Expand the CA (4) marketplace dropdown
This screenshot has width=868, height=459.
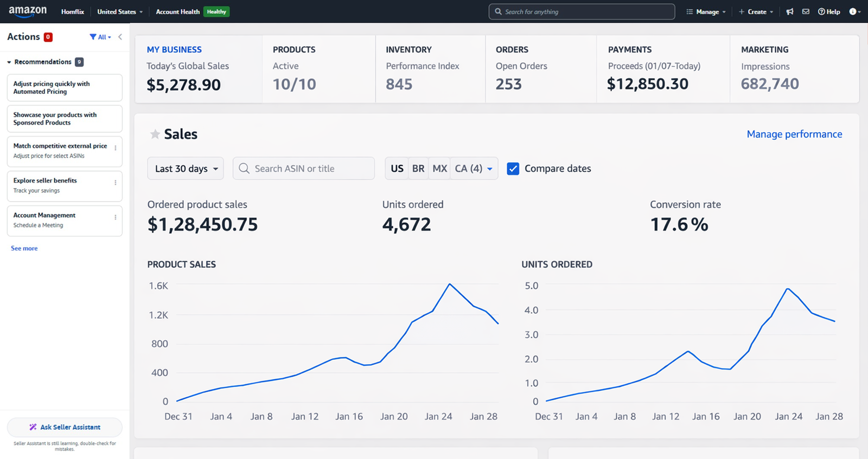point(474,169)
